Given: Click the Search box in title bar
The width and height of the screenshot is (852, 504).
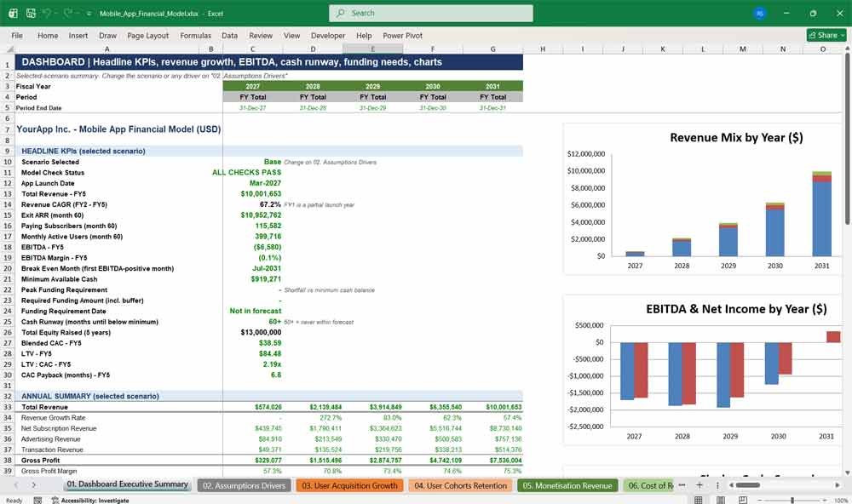Looking at the screenshot, I should click(x=431, y=13).
